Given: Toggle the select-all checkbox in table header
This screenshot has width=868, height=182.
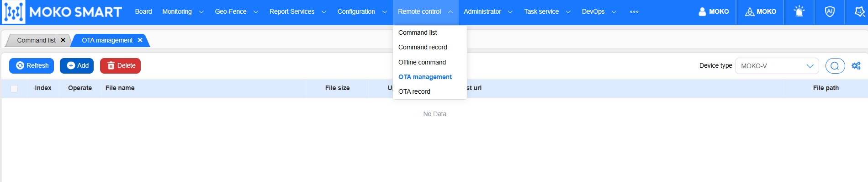Looking at the screenshot, I should tap(14, 88).
